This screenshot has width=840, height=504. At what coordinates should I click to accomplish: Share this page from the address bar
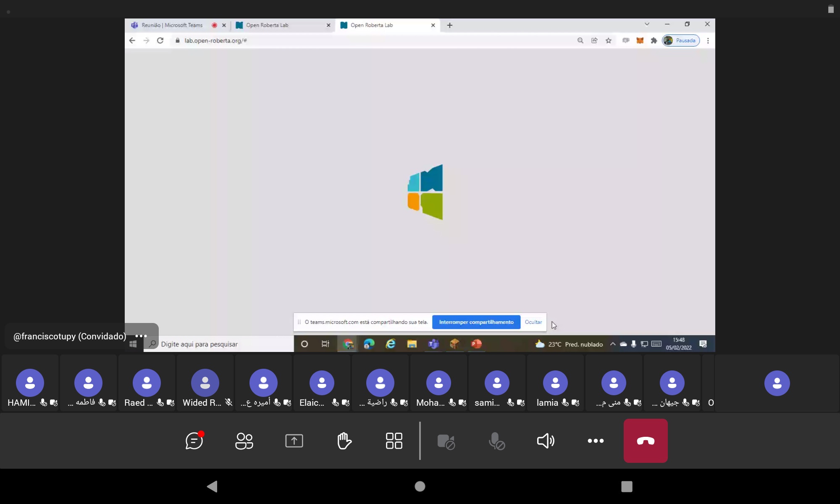tap(594, 40)
